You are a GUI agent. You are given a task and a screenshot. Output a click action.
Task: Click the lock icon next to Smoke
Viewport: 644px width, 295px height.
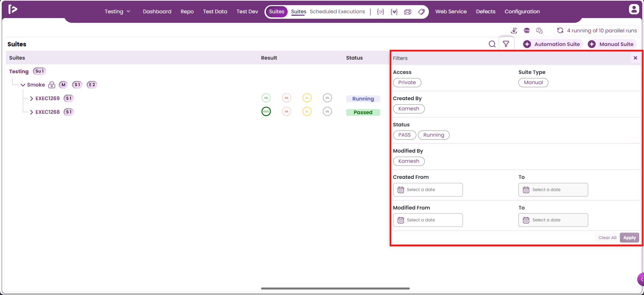52,85
